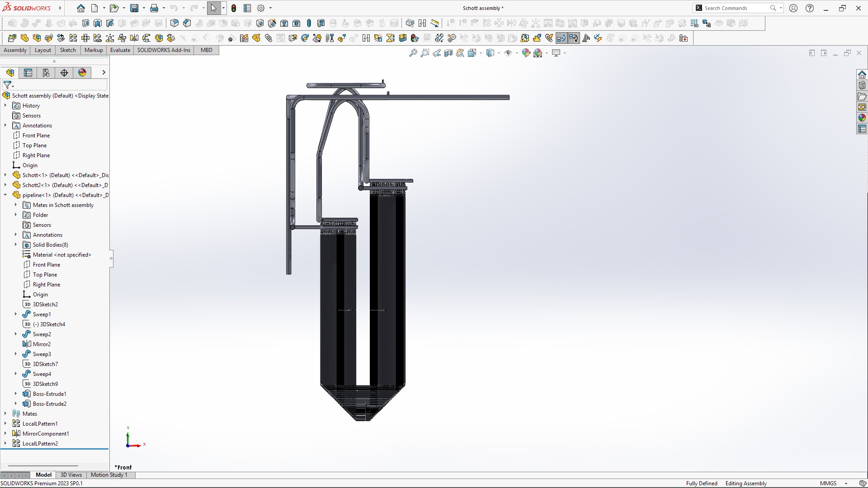Viewport: 868px width, 488px height.
Task: Select the Boss-Extrude2 feature
Action: 49,404
